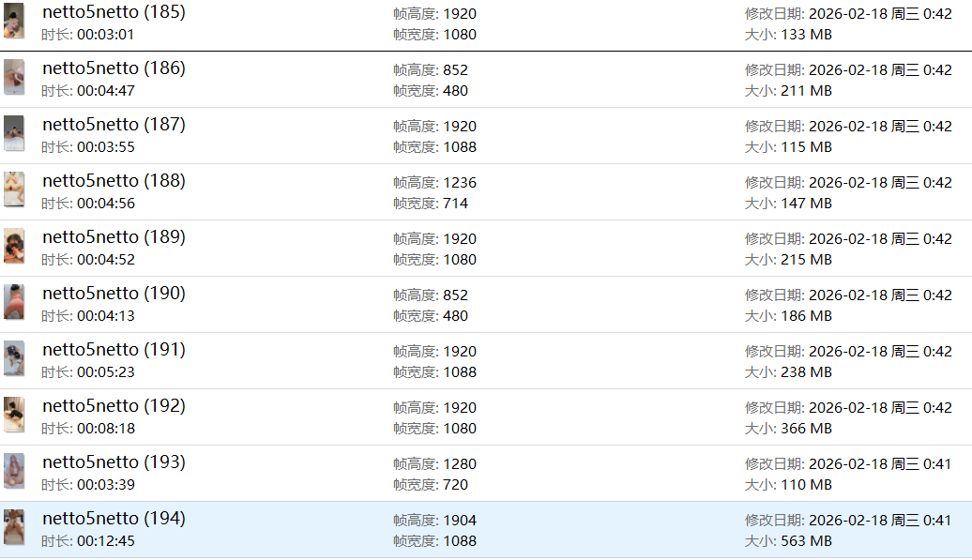972x560 pixels.
Task: Click the netto5netto (188) file title
Action: tap(114, 181)
